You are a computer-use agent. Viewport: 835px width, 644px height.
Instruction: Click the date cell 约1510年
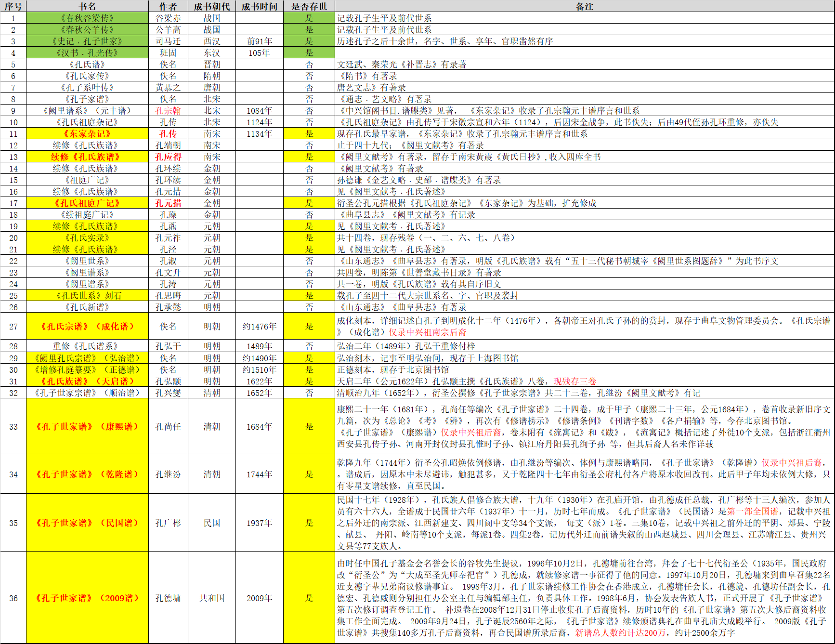click(260, 370)
